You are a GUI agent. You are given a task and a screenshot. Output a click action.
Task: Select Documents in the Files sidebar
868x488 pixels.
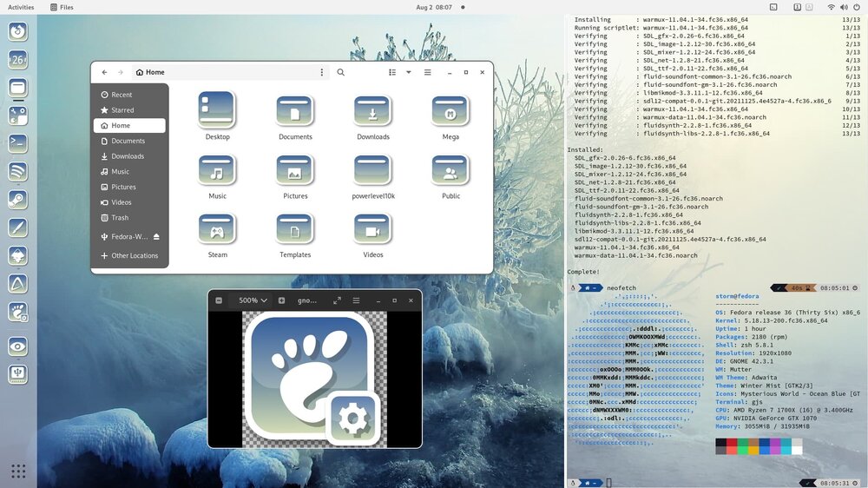(128, 141)
